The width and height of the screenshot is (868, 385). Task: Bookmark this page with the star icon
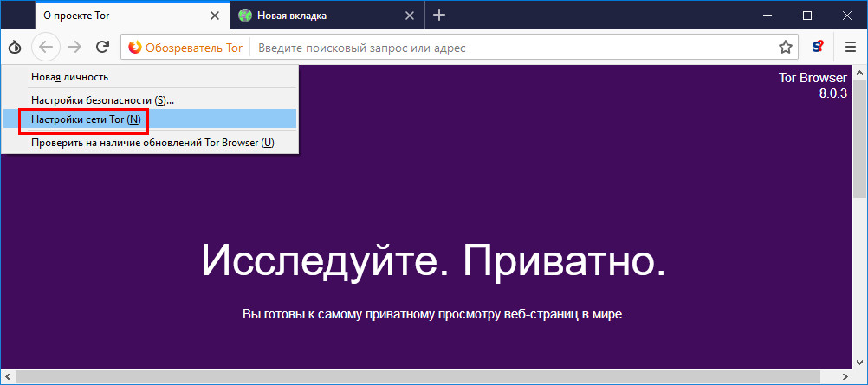coord(786,48)
